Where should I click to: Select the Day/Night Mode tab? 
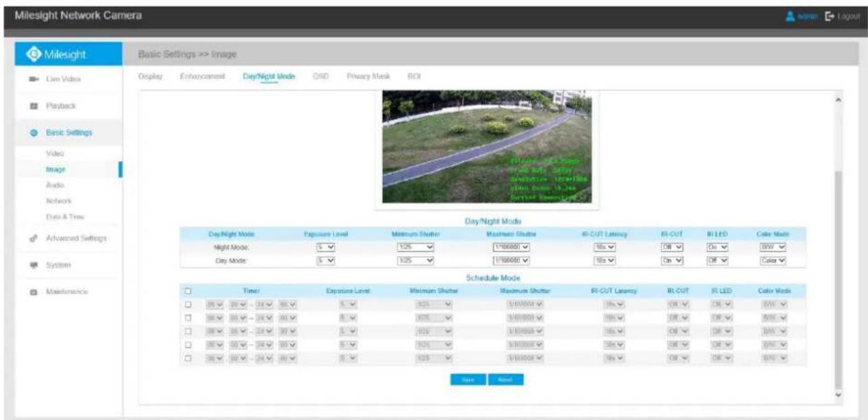(268, 75)
